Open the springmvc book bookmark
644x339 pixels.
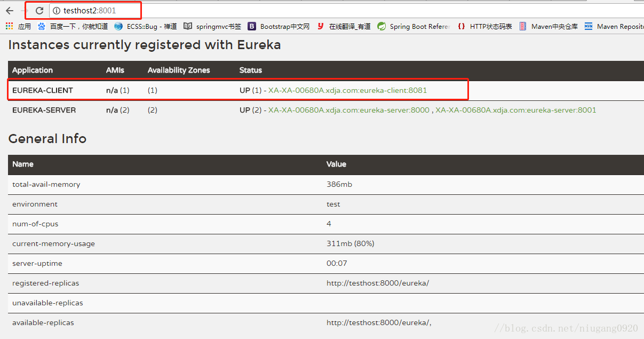click(212, 26)
